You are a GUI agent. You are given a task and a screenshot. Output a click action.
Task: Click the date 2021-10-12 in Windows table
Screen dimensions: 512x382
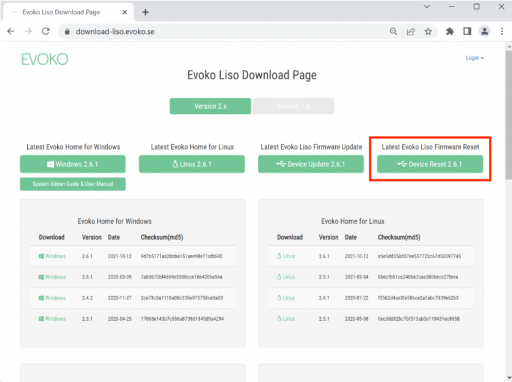[120, 256]
